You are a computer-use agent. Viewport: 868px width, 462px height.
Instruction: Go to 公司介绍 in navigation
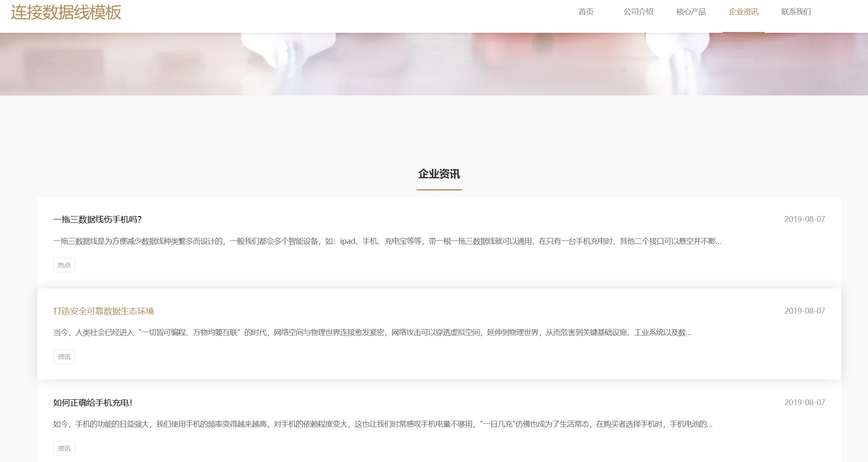[638, 12]
